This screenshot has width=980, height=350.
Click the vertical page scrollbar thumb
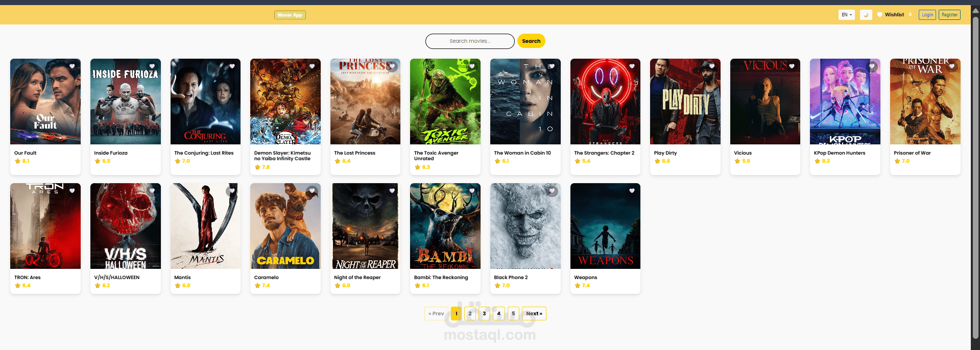(x=975, y=177)
